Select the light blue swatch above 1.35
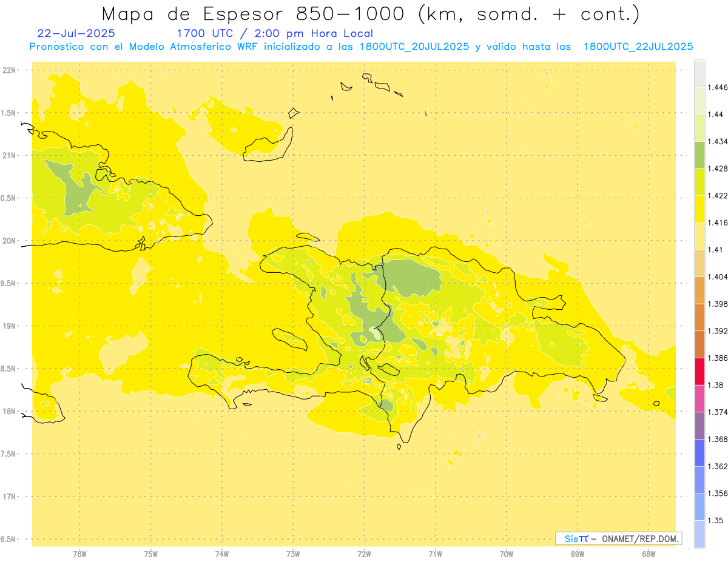 click(699, 506)
